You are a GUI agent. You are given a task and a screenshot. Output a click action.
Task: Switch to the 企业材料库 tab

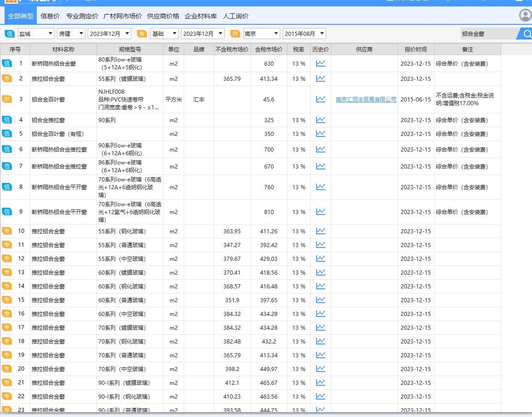coord(200,16)
